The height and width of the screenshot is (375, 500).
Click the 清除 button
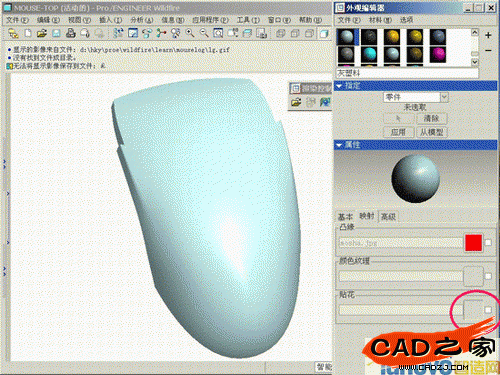[x=431, y=118]
